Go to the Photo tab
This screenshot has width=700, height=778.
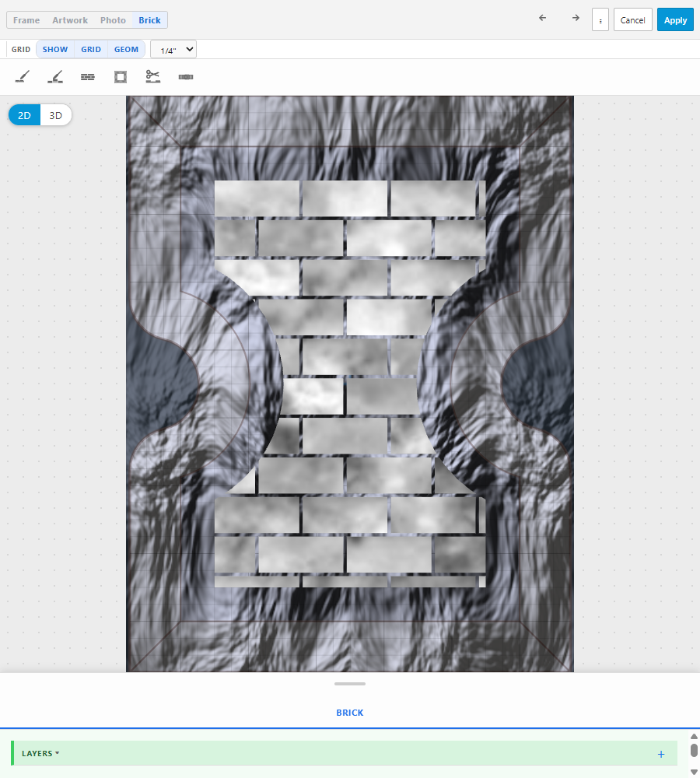pyautogui.click(x=113, y=20)
